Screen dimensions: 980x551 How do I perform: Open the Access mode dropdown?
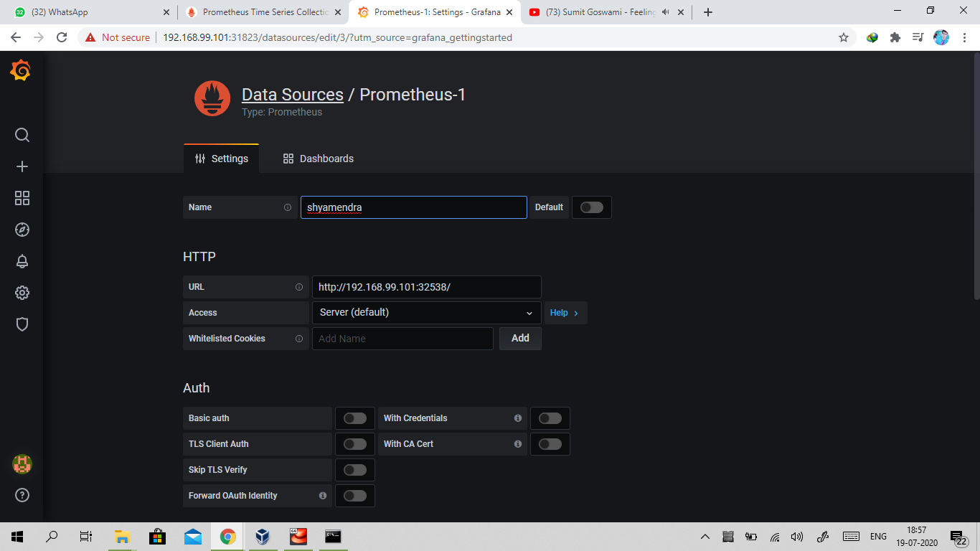tap(426, 312)
